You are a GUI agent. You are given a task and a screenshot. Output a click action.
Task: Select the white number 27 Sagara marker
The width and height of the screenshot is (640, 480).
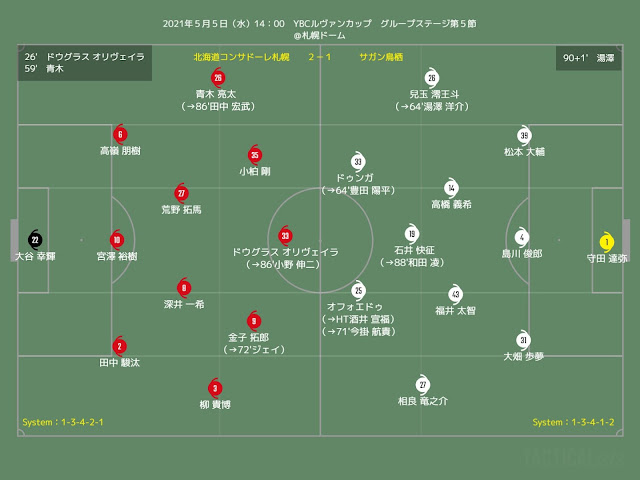[422, 384]
